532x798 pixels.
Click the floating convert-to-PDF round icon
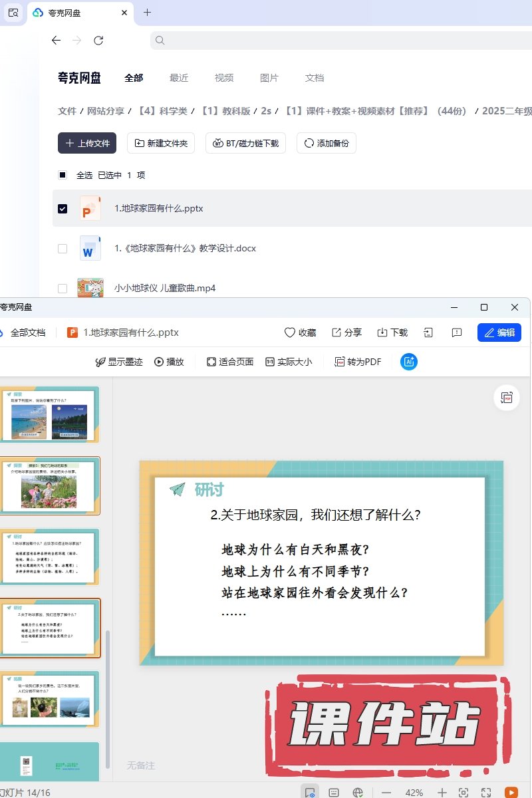[507, 398]
